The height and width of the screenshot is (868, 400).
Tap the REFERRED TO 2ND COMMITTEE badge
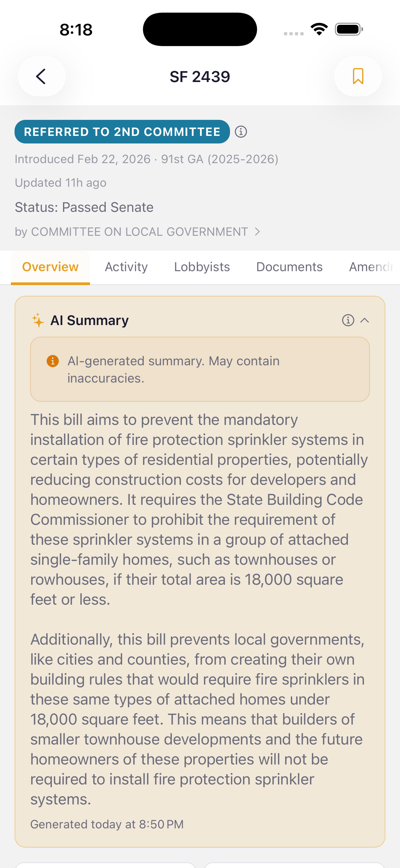point(122,132)
